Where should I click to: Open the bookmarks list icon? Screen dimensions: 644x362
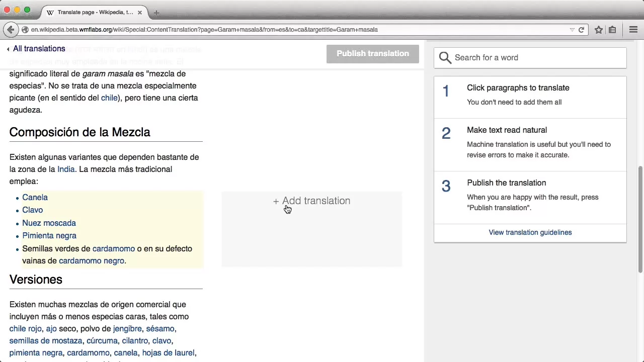[612, 30]
